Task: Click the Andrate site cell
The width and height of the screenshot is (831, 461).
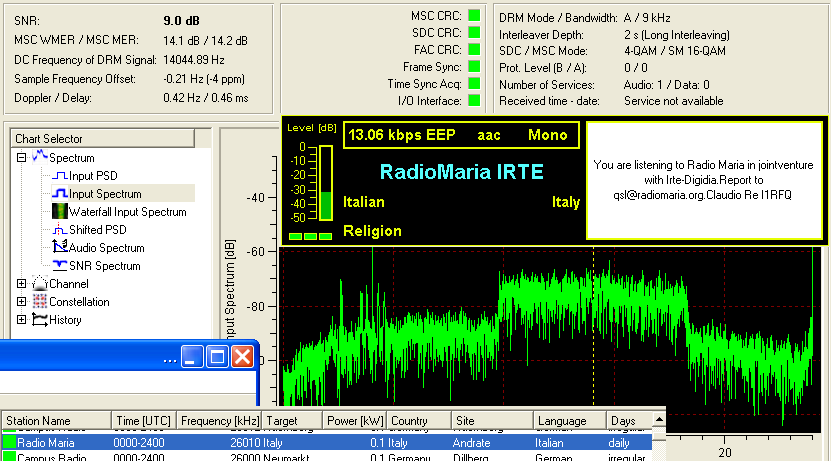Action: coord(471,442)
